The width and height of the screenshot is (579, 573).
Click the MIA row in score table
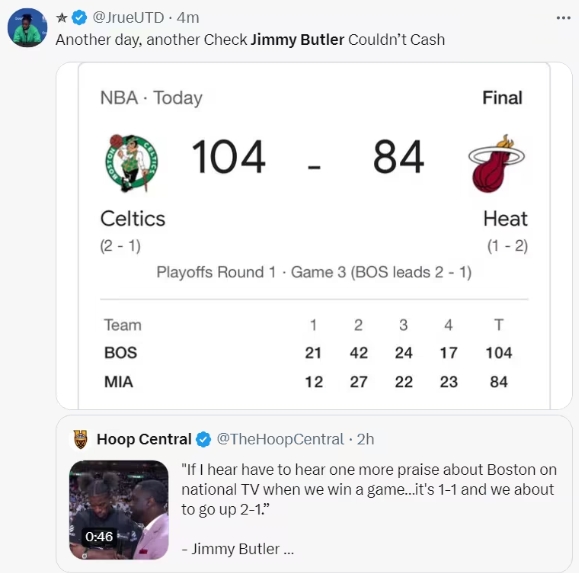306,382
